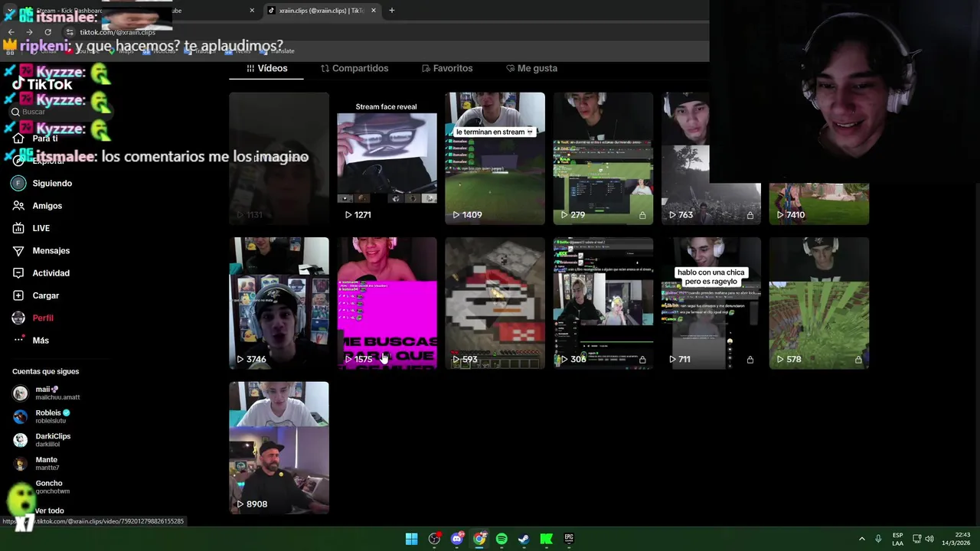This screenshot has width=980, height=551.
Task: Open the Mante followed account
Action: [36, 463]
